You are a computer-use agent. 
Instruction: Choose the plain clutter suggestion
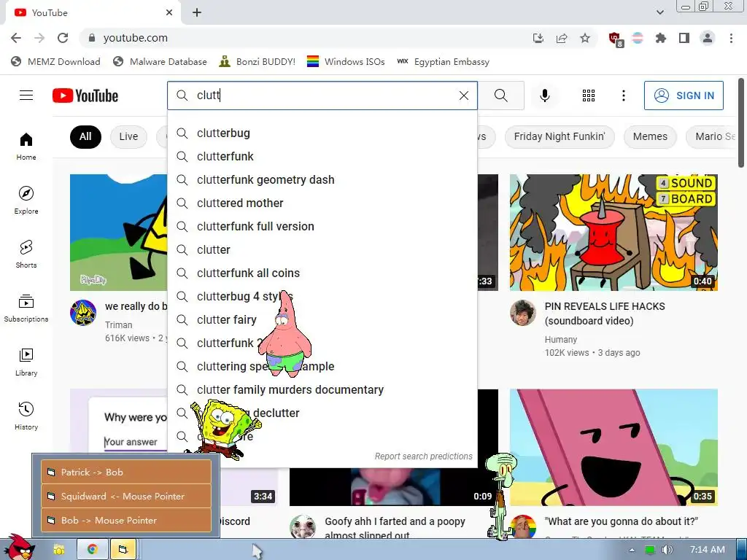[322, 249]
